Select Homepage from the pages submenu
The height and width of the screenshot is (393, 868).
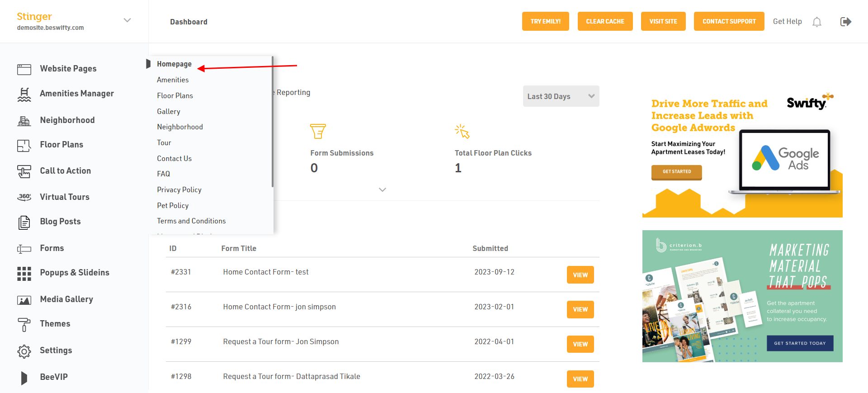pos(174,64)
